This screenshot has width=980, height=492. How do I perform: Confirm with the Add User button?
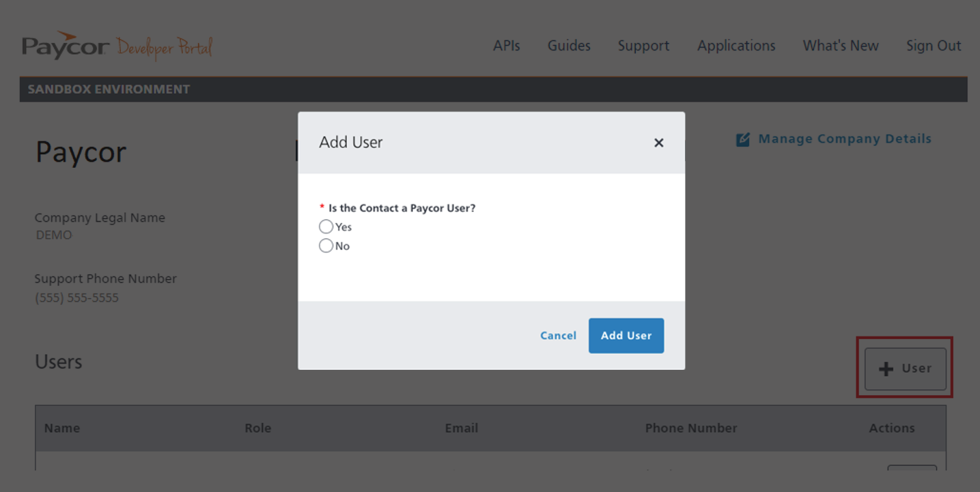(626, 335)
